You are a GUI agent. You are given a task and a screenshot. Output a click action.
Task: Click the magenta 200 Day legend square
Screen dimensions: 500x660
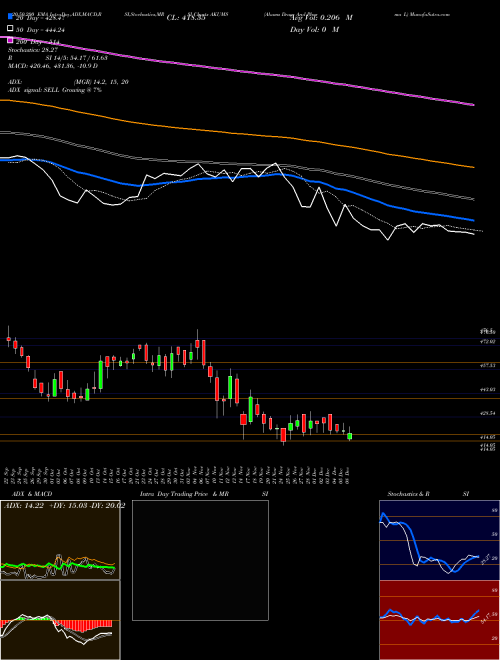click(11, 41)
